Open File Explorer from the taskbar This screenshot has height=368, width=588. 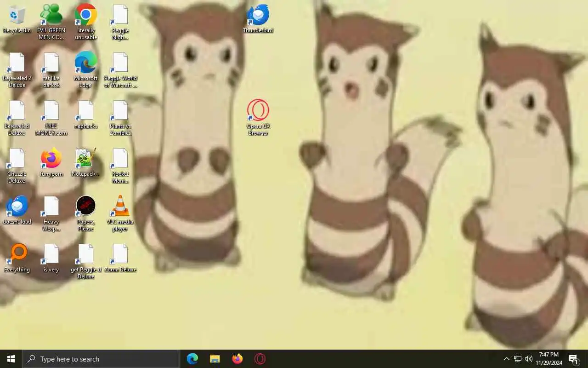[x=215, y=359]
